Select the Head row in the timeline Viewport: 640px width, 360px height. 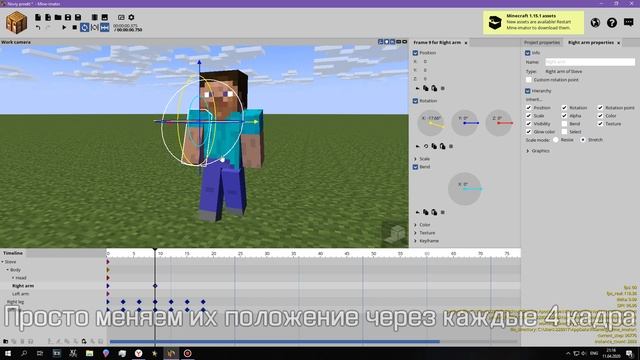[x=53, y=278]
